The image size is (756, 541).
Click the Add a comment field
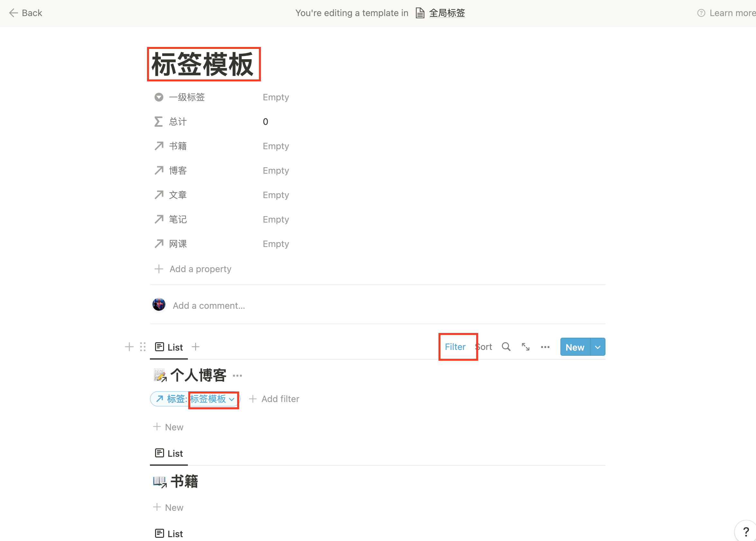208,305
